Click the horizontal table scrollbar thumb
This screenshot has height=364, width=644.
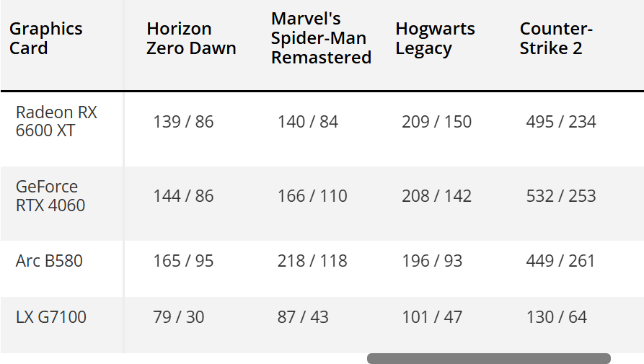click(x=489, y=358)
